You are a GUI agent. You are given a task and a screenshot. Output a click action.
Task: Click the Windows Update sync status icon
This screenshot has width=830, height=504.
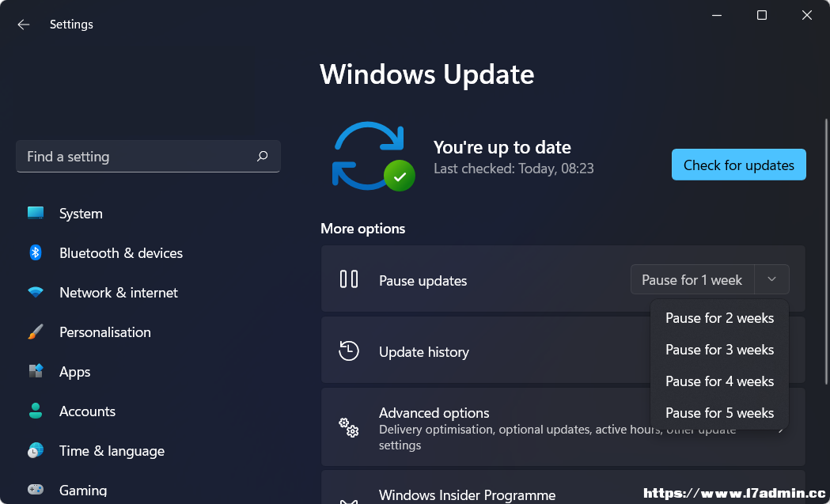[x=373, y=156]
